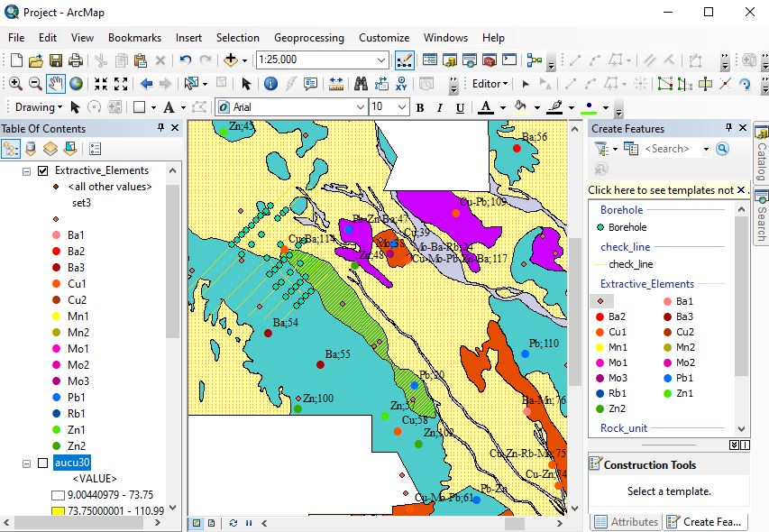Pause drawing of the map
769x532 pixels.
point(249,523)
